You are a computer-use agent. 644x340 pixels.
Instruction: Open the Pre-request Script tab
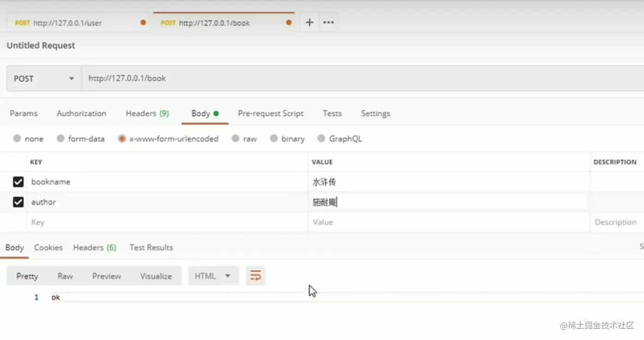[271, 113]
